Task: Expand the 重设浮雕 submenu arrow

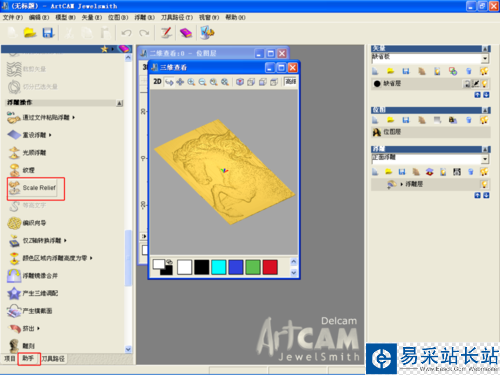Action: point(50,135)
